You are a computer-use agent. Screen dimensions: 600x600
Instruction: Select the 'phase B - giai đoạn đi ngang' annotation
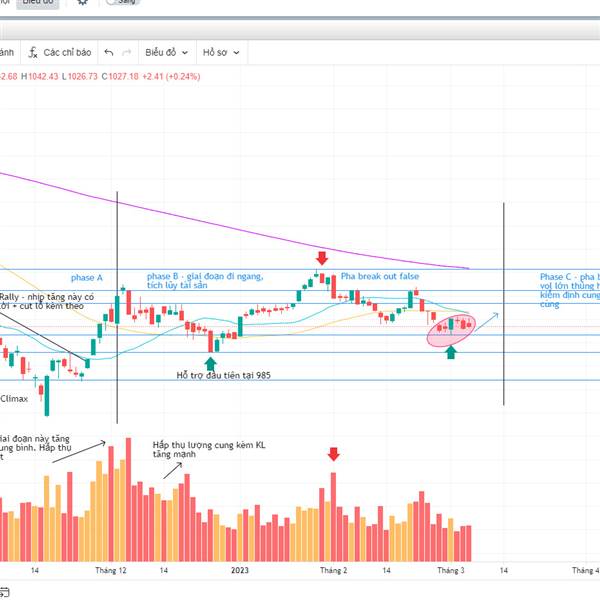(x=205, y=280)
